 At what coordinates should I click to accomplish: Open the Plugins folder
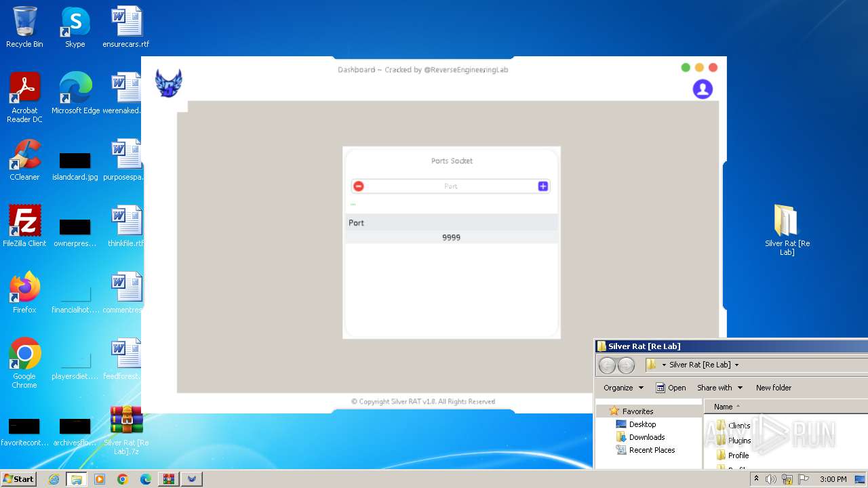coord(733,441)
